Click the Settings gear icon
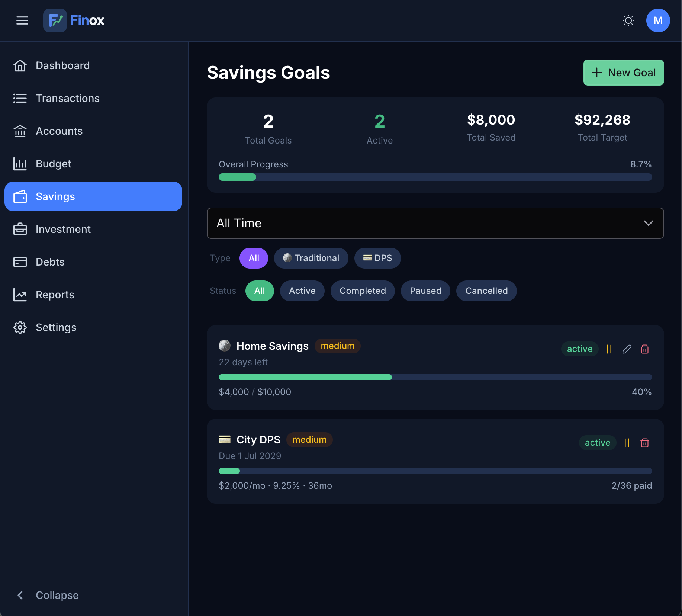 (x=20, y=327)
